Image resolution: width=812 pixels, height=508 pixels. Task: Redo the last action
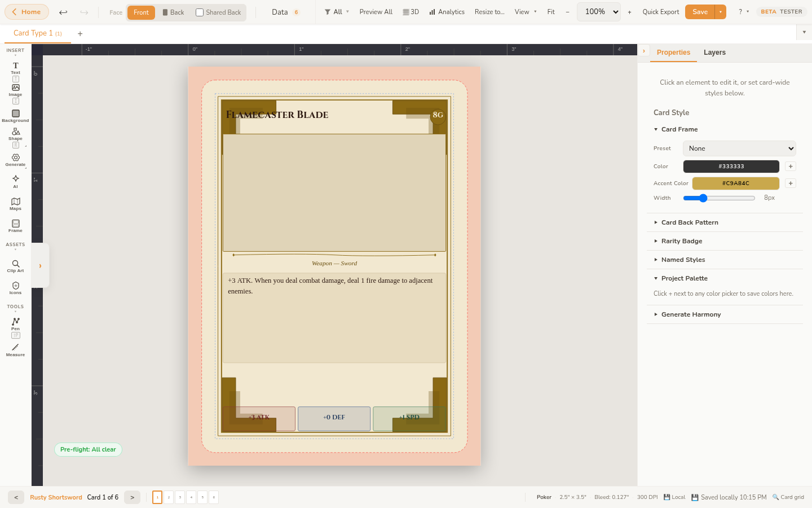(x=84, y=12)
